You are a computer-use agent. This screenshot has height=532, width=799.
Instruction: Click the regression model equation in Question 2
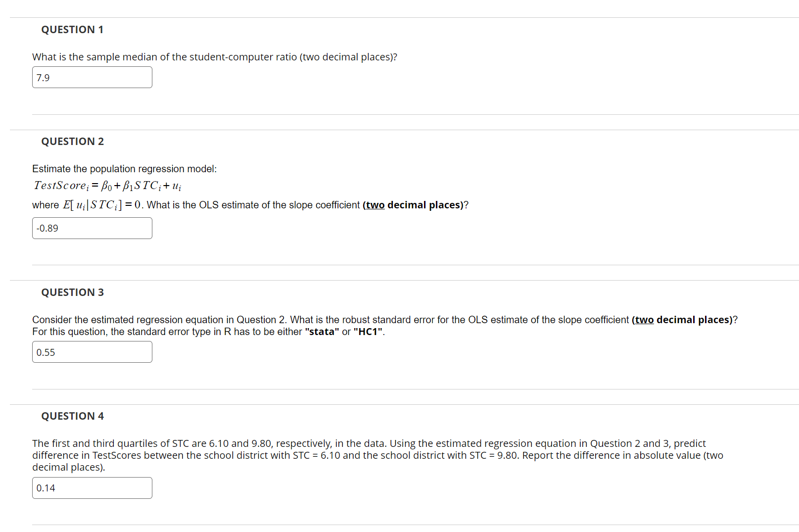point(107,186)
